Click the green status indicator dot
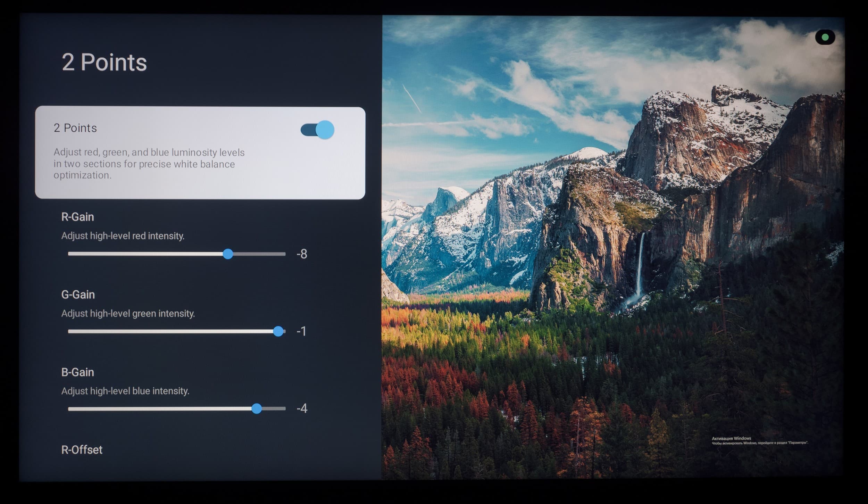868x504 pixels. pyautogui.click(x=825, y=37)
